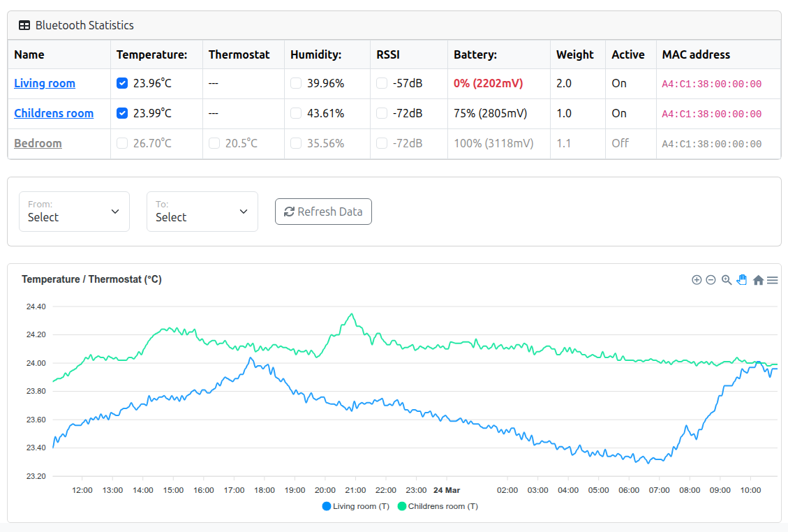Click the chart zoom out icon

click(711, 280)
